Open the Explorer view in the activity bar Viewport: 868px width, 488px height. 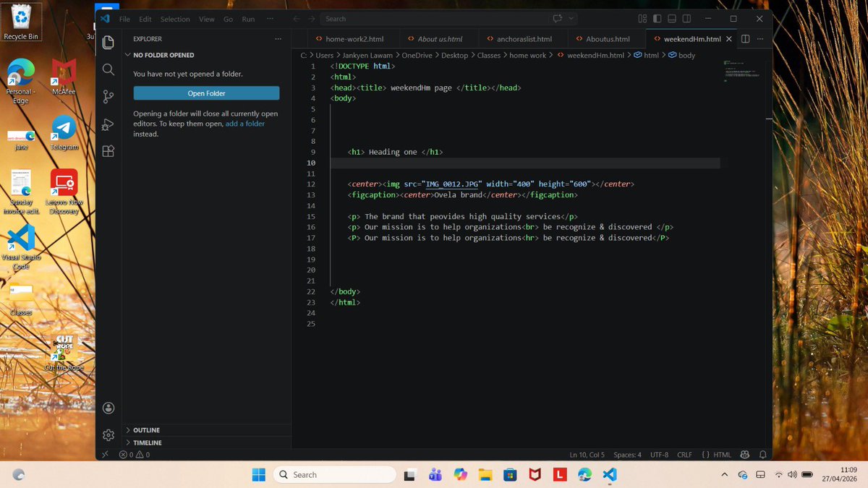pyautogui.click(x=109, y=42)
